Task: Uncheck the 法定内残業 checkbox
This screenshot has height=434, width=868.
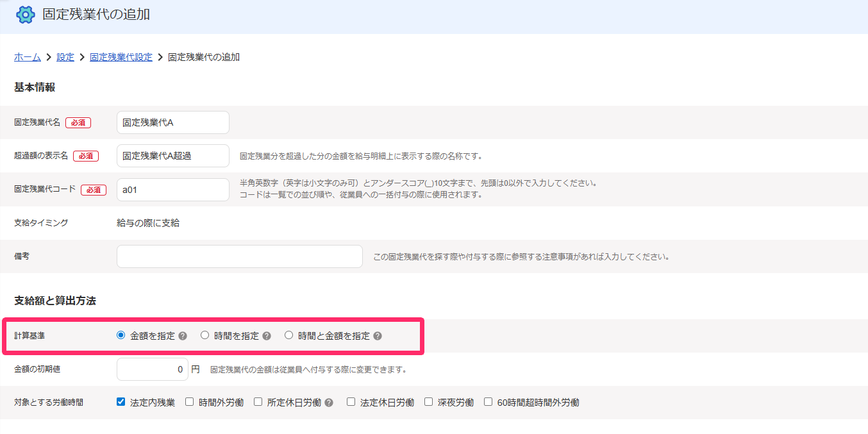Action: tap(121, 402)
